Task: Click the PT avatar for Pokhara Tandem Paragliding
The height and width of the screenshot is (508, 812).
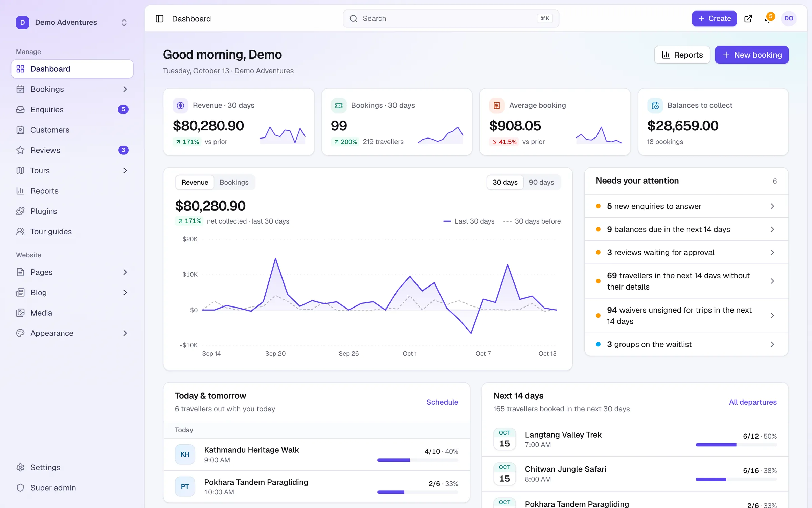Action: 185,486
